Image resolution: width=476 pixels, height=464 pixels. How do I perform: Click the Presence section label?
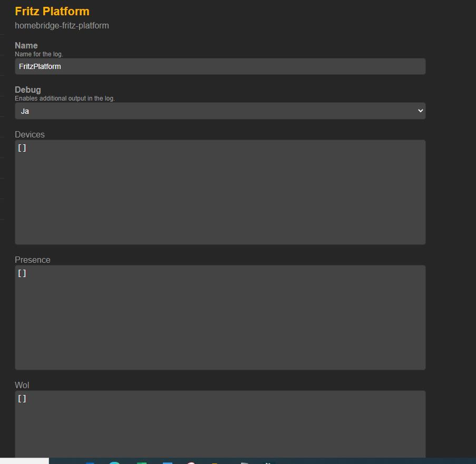coord(33,260)
